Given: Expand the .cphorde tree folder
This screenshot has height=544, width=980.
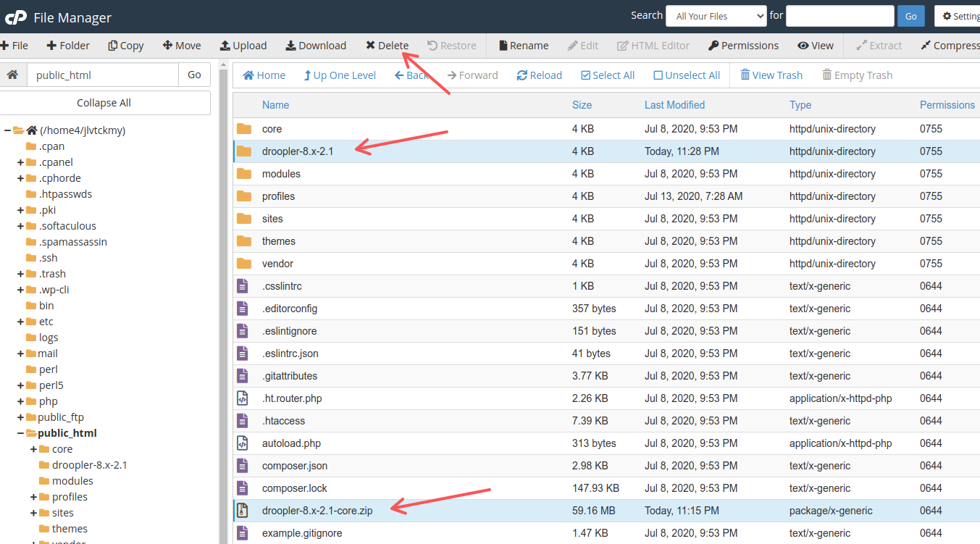Looking at the screenshot, I should click(20, 178).
